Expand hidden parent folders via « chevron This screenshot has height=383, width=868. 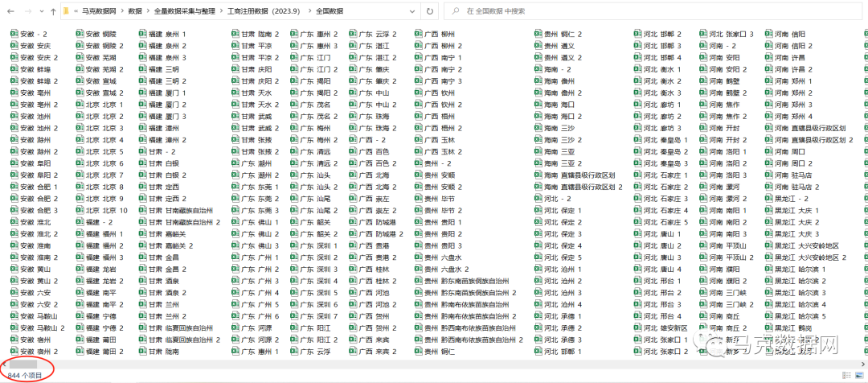point(76,11)
